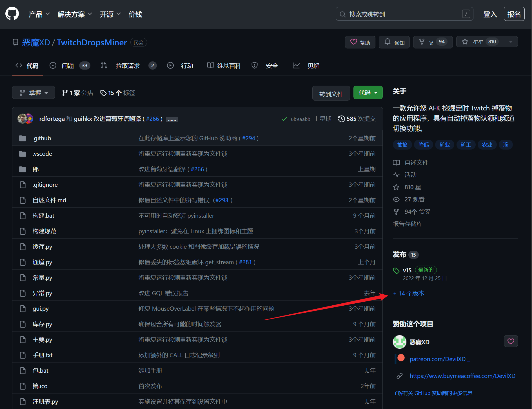The image size is (532, 409).
Task: Open patreon.com/DevilXD link
Action: [439, 359]
